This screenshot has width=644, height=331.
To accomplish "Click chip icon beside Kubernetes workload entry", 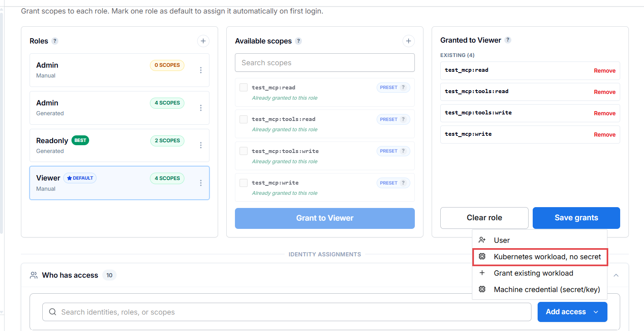I will click(x=482, y=257).
